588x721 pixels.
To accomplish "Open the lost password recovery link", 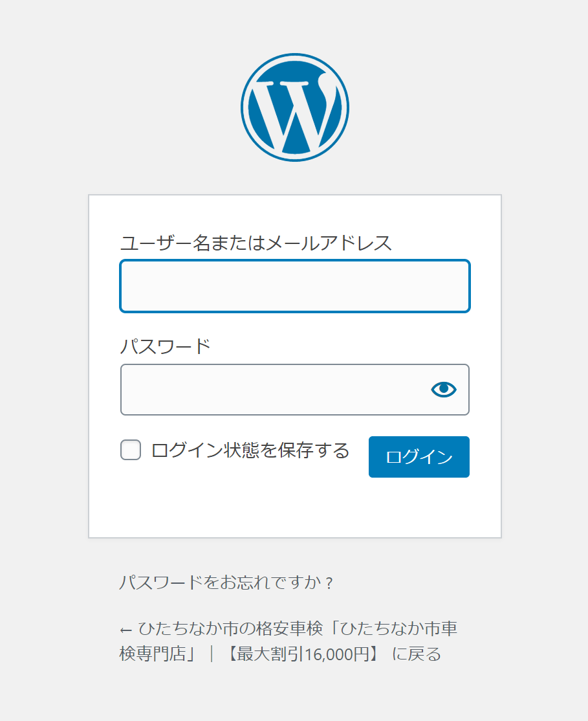I will (x=226, y=582).
